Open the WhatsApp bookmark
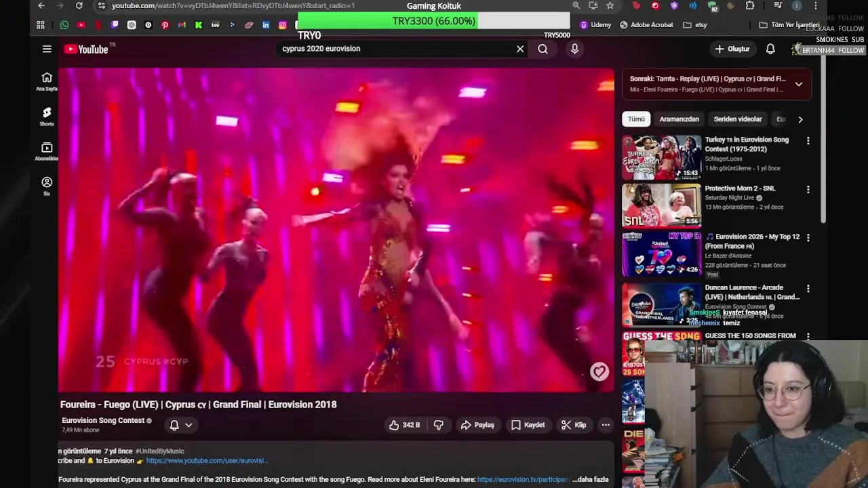 click(x=64, y=25)
